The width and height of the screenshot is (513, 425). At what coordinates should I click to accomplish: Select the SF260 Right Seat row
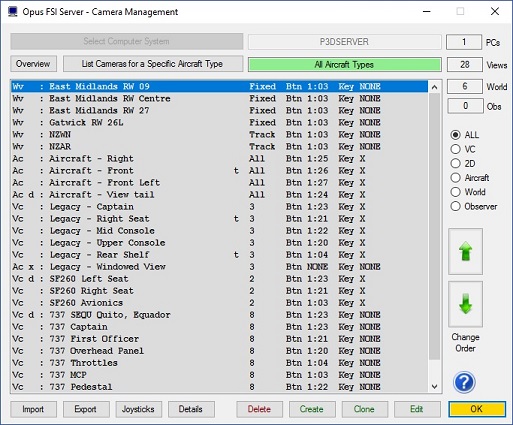pos(220,291)
